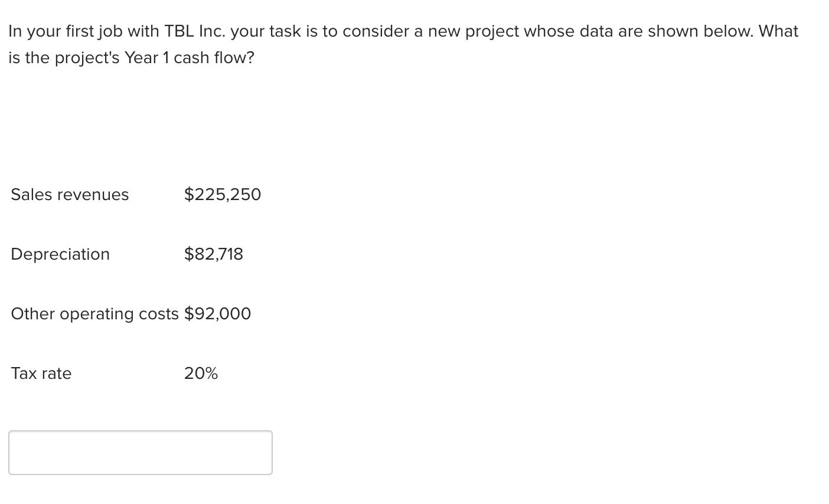
Task: Click the second line of the question text
Action: tap(131, 57)
